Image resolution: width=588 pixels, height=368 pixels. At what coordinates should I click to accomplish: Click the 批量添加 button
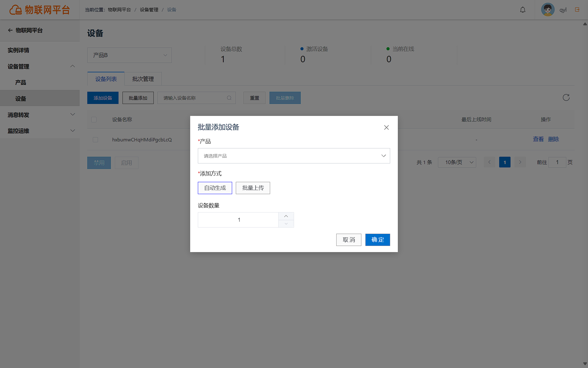[138, 98]
